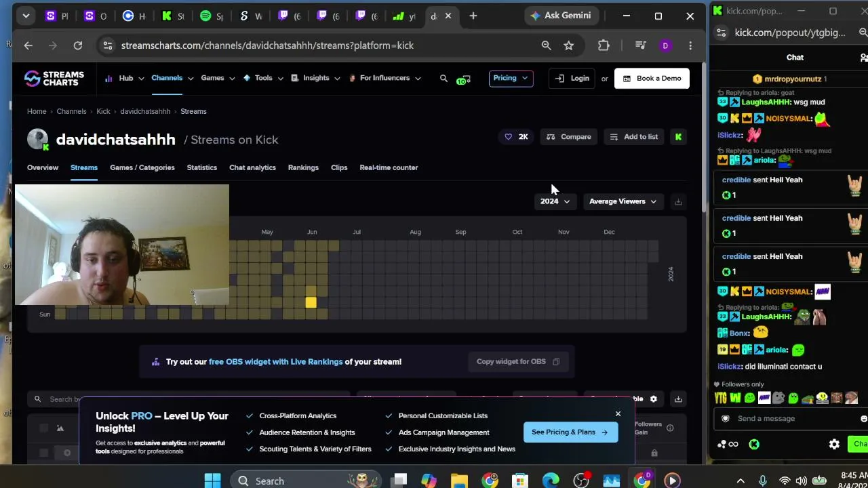This screenshot has width=868, height=488.
Task: Click the table download icon beside the gear
Action: pyautogui.click(x=678, y=399)
